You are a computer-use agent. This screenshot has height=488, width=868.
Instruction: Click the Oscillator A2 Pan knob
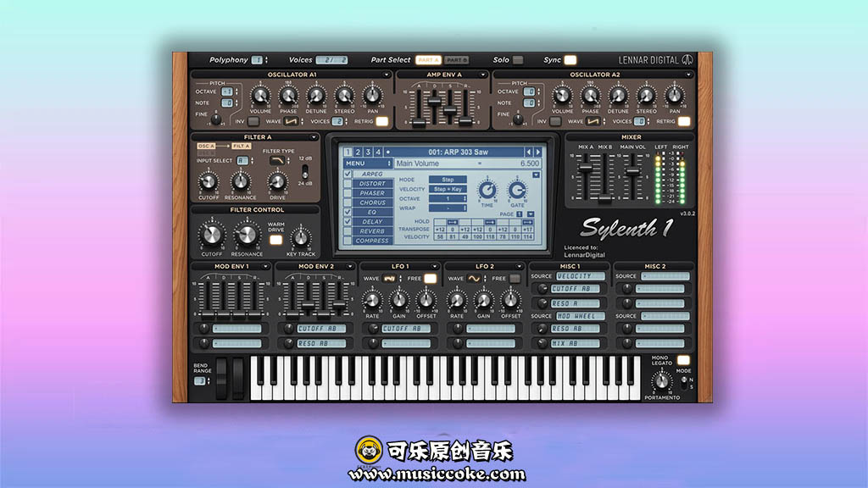coord(674,96)
